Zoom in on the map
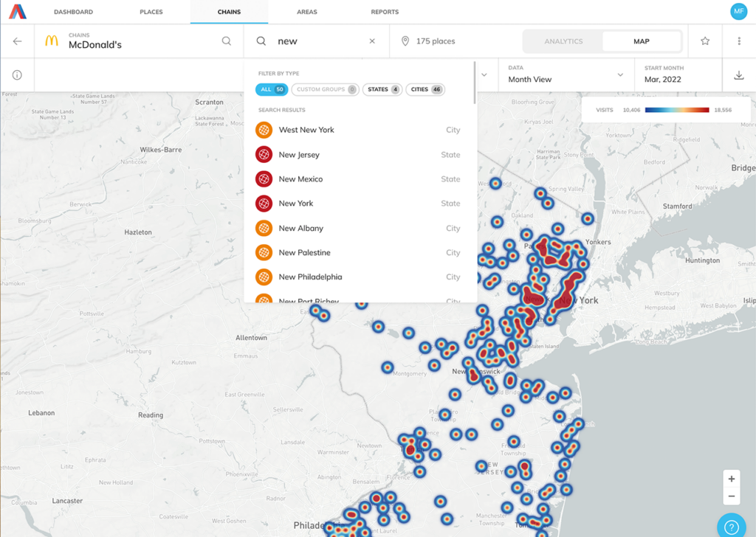The height and width of the screenshot is (537, 756). [x=731, y=479]
